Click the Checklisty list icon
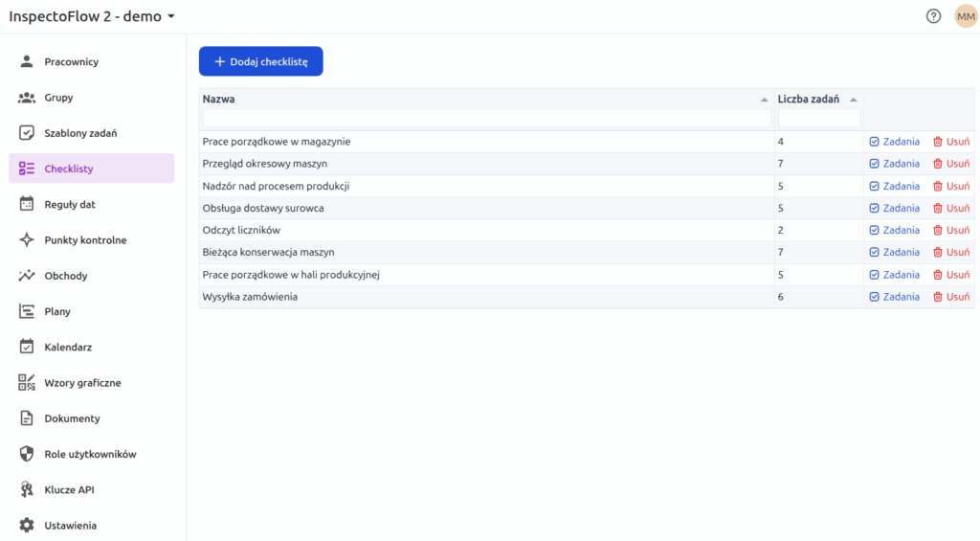 pos(26,169)
